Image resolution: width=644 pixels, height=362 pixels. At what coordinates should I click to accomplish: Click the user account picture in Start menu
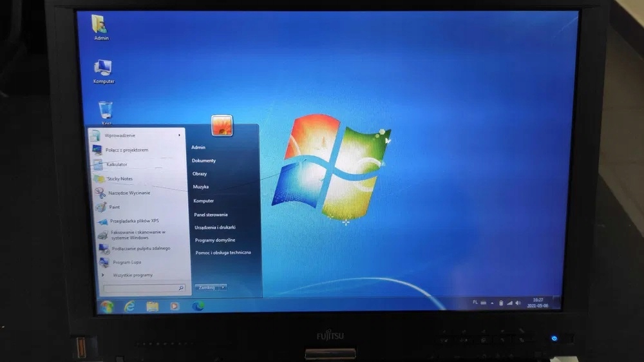222,126
